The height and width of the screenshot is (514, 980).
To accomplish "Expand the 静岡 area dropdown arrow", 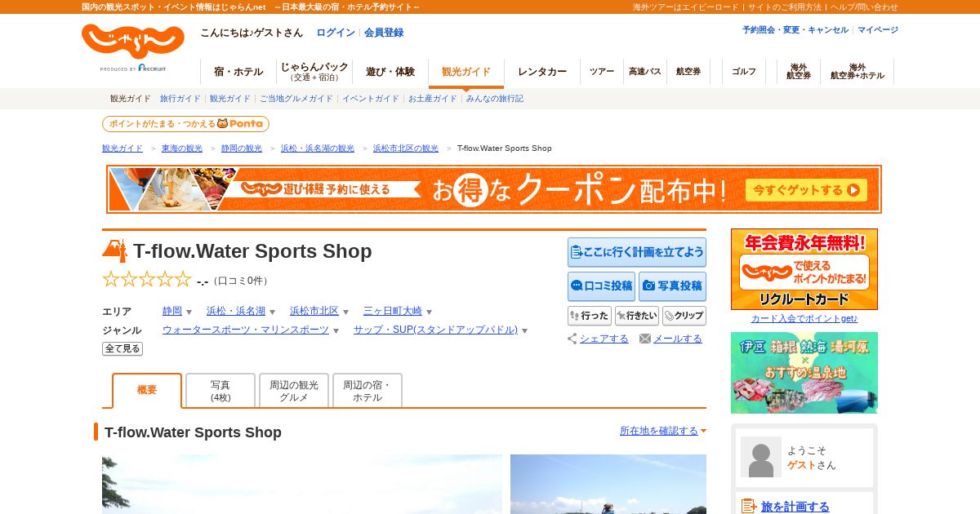I will pos(189,312).
